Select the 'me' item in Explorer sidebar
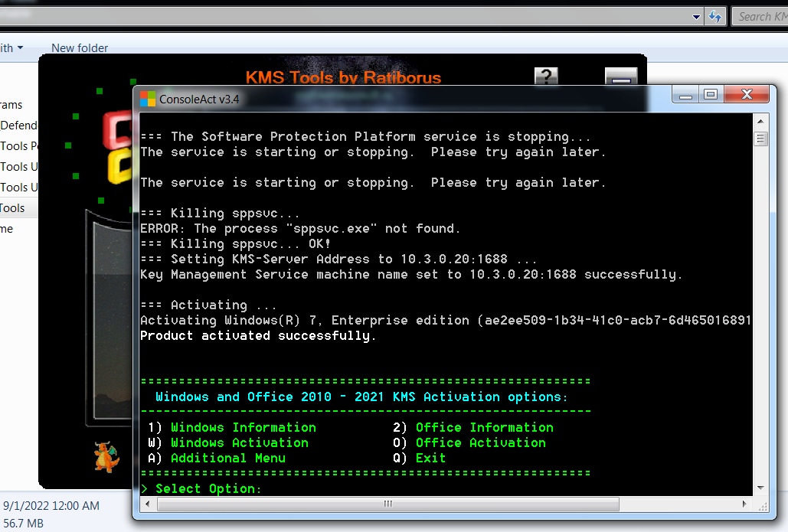This screenshot has width=788, height=532. pos(7,229)
